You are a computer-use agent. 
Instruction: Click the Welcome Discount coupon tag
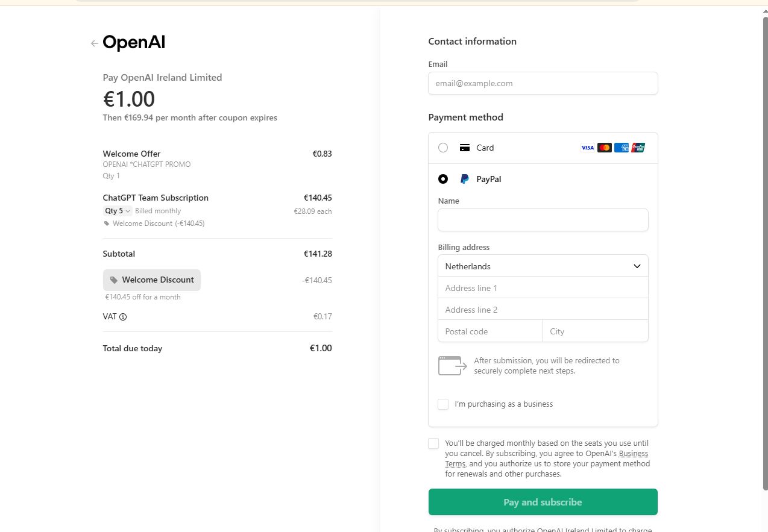tap(152, 280)
